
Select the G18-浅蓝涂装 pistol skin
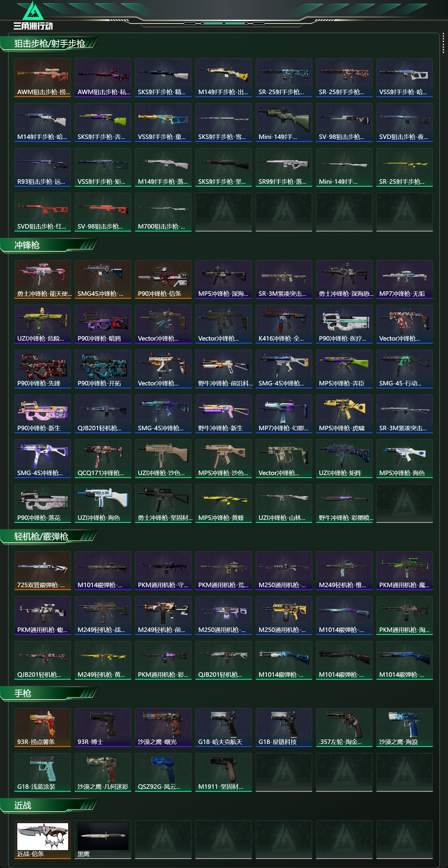[42, 772]
